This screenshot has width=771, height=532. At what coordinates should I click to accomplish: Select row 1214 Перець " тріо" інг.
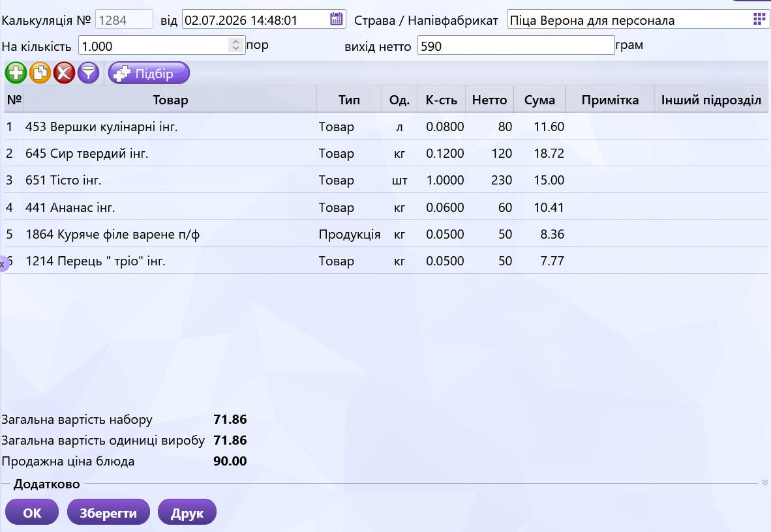(x=386, y=261)
